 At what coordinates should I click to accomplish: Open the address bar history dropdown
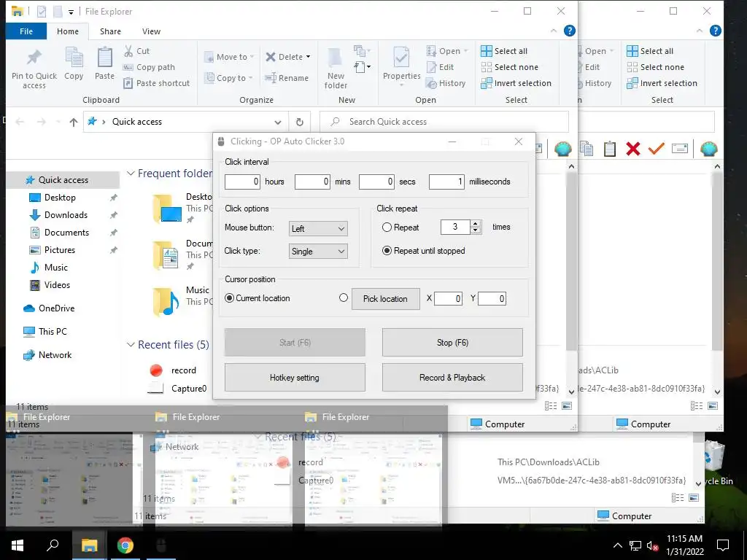(x=278, y=122)
